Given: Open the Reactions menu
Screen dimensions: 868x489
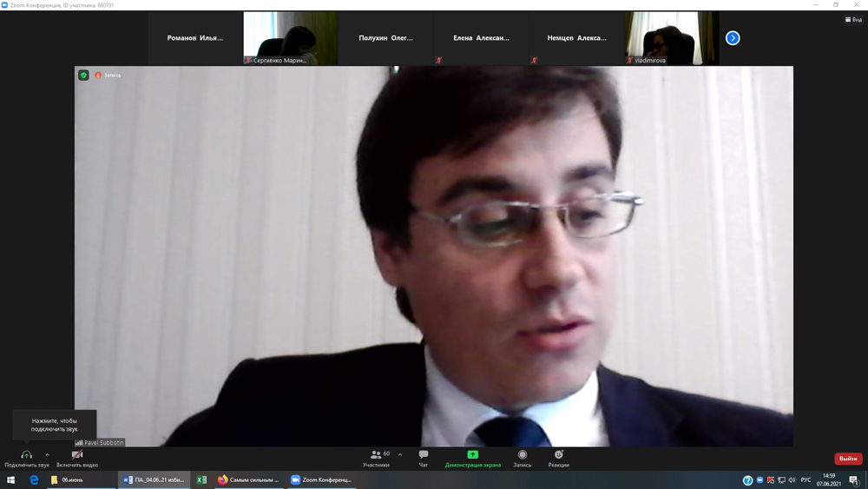Looking at the screenshot, I should 558,458.
